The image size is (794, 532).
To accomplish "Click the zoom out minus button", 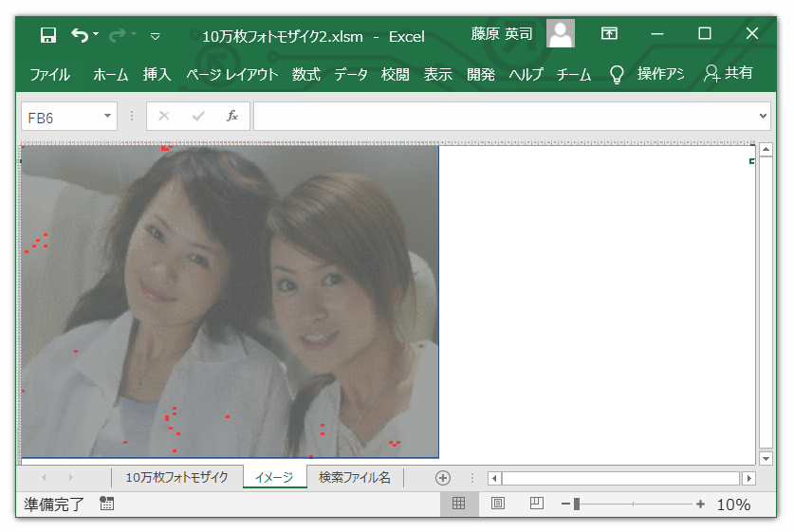I will click(x=565, y=504).
